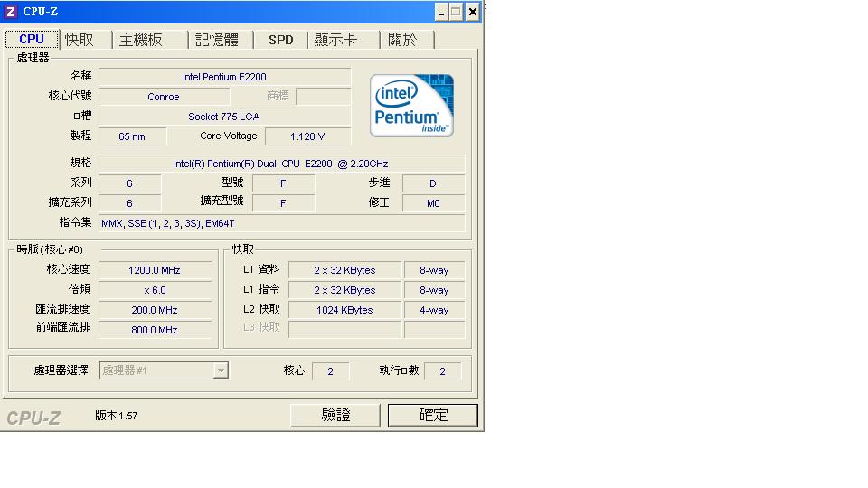Switch to the 主機板 tab

(141, 40)
